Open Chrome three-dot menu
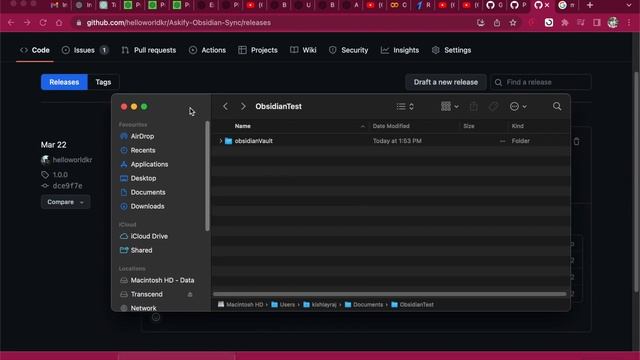 tap(629, 23)
